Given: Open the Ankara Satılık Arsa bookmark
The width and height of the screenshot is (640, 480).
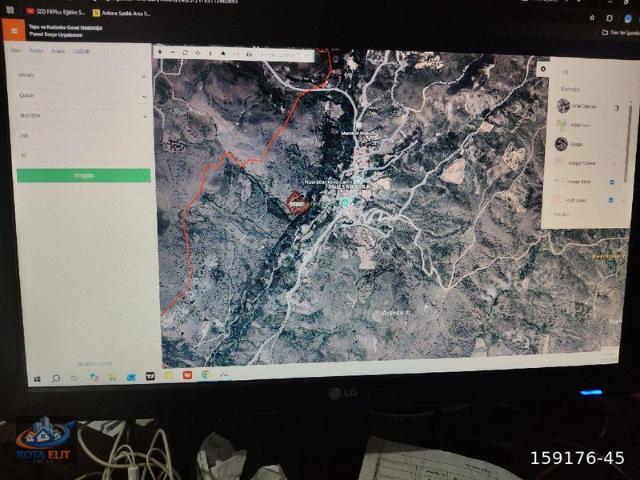Looking at the screenshot, I should [122, 13].
